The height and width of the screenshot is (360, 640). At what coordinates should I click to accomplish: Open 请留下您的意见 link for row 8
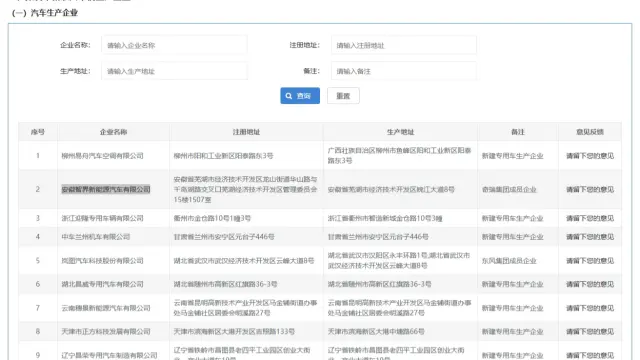tap(590, 331)
